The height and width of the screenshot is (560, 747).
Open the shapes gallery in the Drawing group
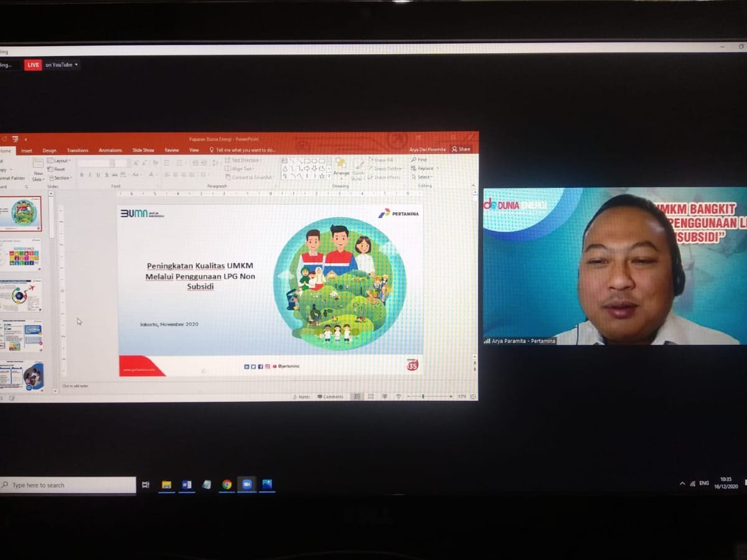pos(305,168)
